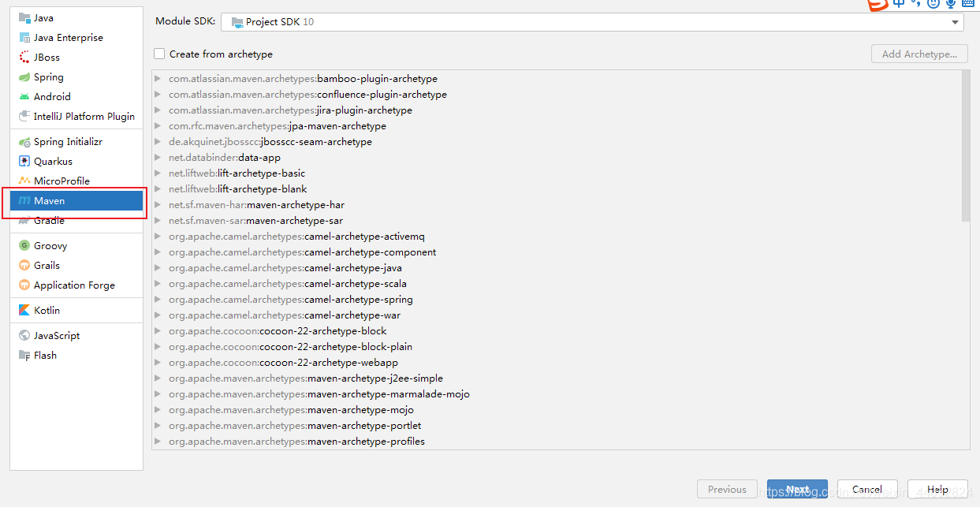The height and width of the screenshot is (507, 980).
Task: Expand the camel-archetype-activemq entry
Action: pos(158,237)
